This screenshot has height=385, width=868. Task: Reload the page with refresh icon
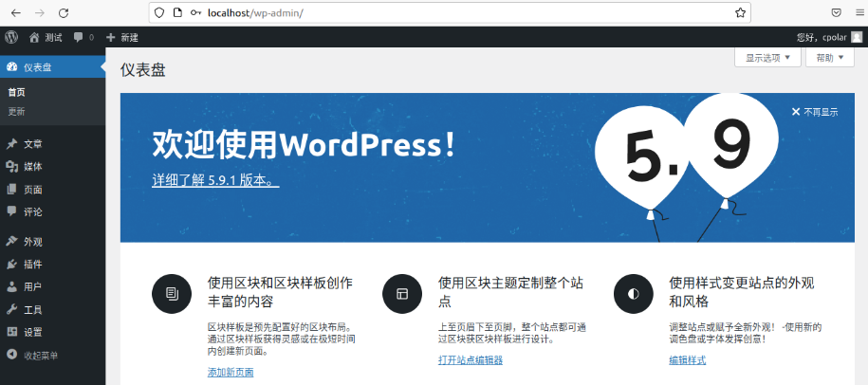(x=64, y=13)
